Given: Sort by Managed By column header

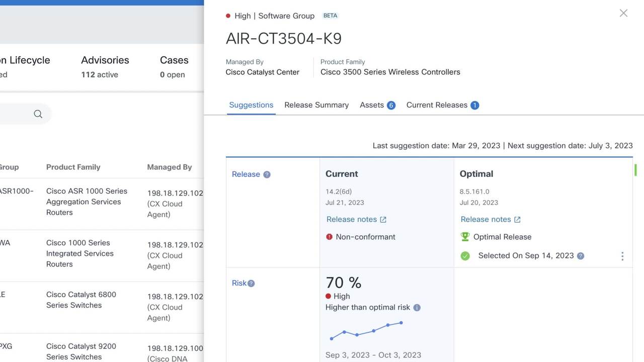Looking at the screenshot, I should coord(170,167).
